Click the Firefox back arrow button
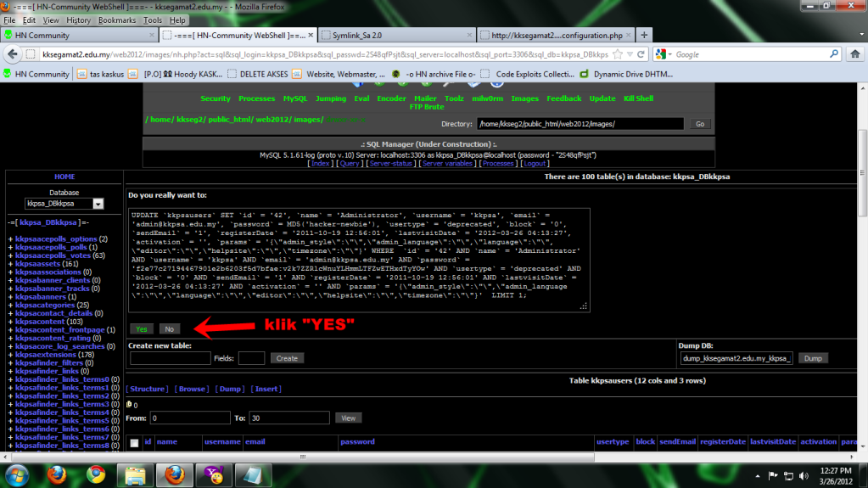The width and height of the screenshot is (868, 488). 14,54
